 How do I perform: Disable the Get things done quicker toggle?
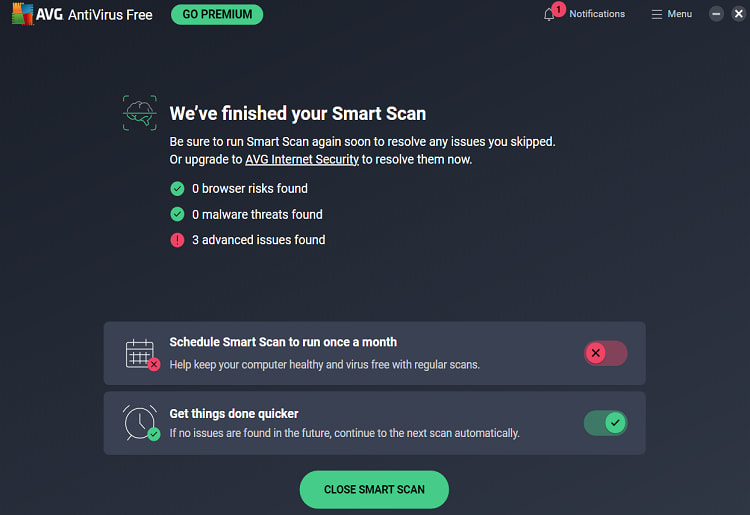click(x=605, y=423)
